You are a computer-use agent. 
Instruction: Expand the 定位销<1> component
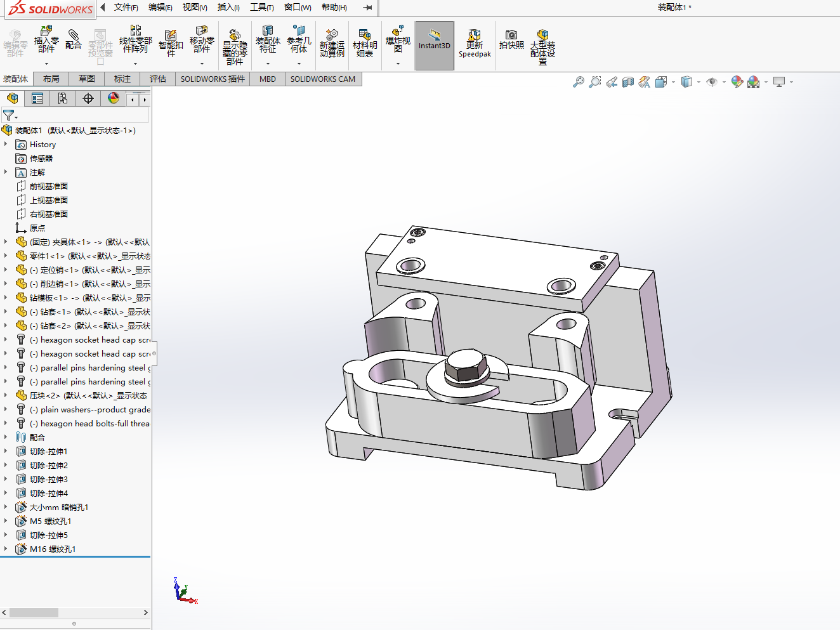tap(6, 270)
